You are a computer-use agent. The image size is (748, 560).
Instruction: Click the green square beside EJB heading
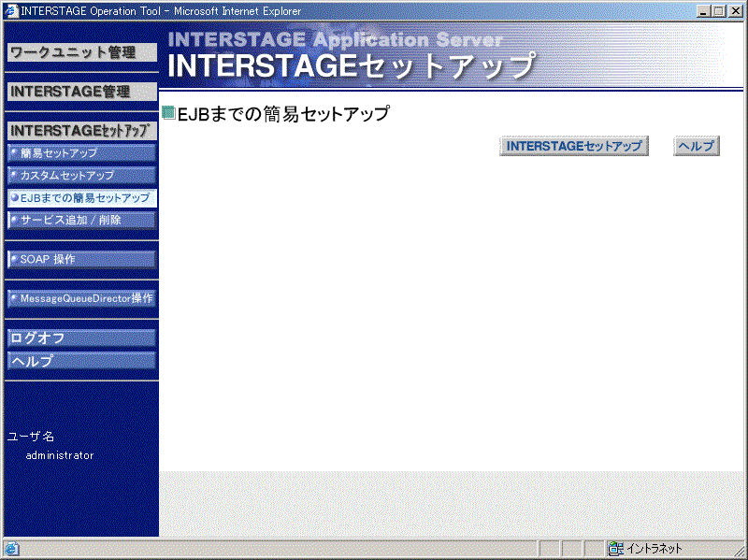tap(168, 113)
